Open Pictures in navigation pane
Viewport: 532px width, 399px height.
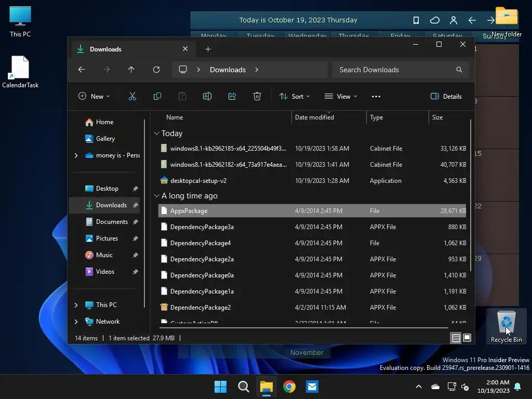[x=107, y=238]
